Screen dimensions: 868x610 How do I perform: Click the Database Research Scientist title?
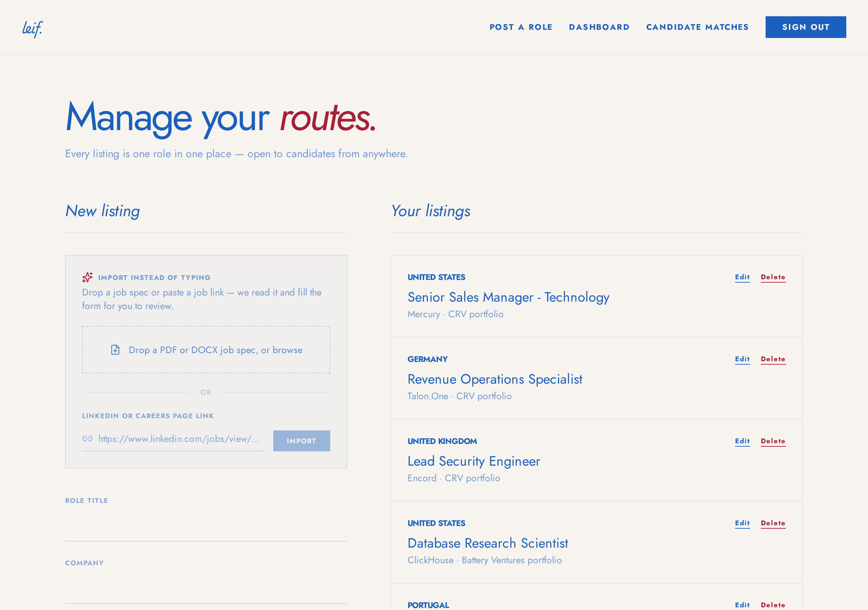[488, 543]
